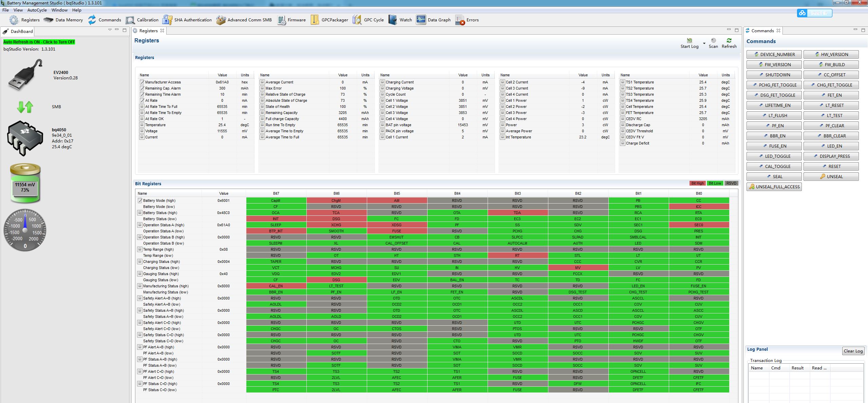This screenshot has height=403, width=868.
Task: Turn off Auto Refresh toggle
Action: pos(39,42)
